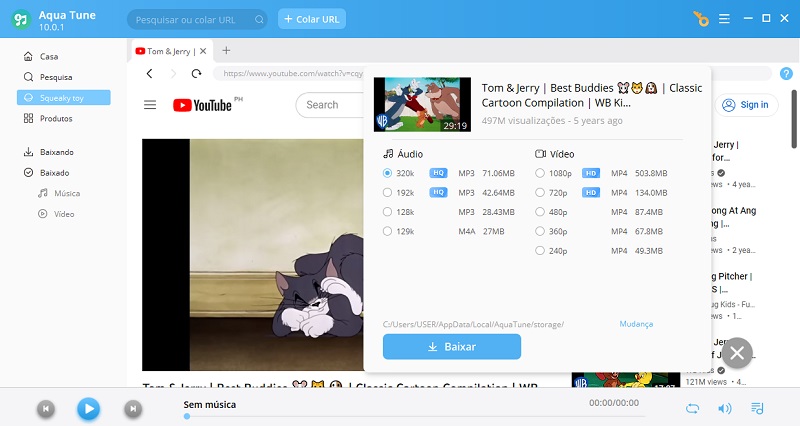Open the playlist queue icon
800x426 pixels.
point(757,408)
